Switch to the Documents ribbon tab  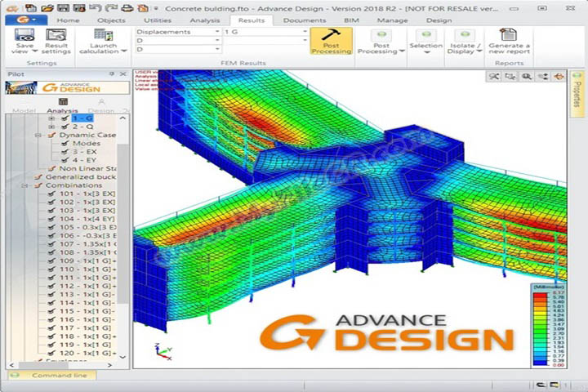305,20
